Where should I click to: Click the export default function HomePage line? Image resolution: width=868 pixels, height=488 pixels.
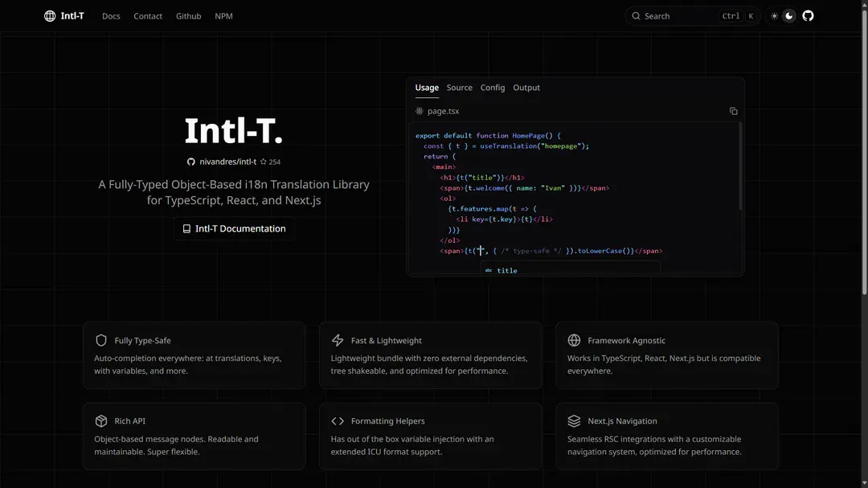[x=488, y=136]
